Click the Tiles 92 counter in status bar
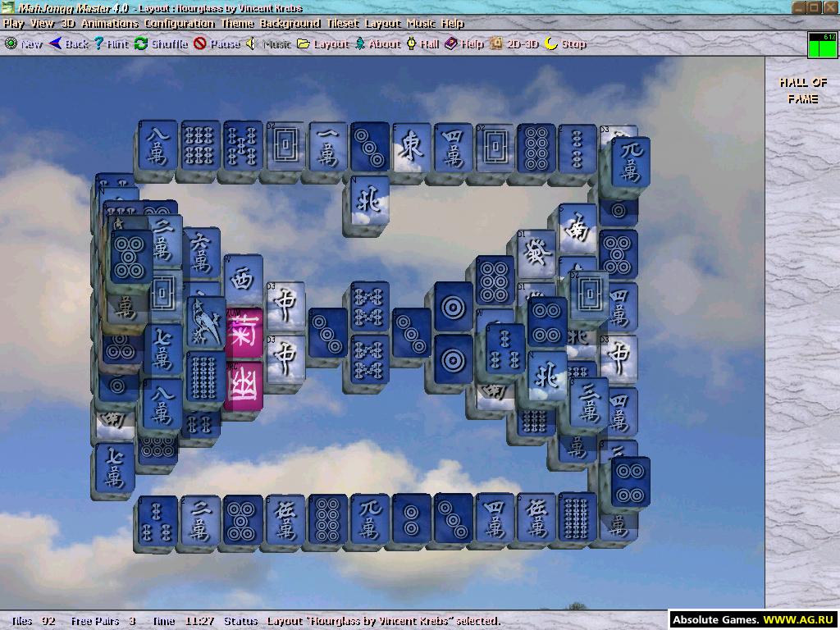The image size is (840, 630). tap(33, 621)
